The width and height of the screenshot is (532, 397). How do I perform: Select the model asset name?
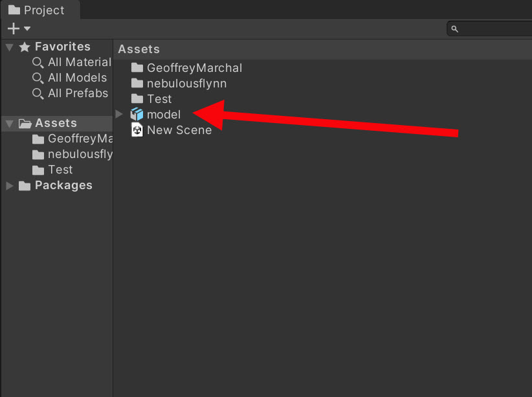tap(164, 115)
